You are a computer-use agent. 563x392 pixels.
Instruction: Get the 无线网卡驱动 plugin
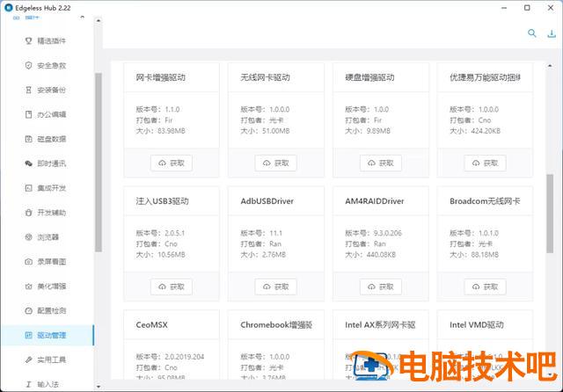(275, 163)
